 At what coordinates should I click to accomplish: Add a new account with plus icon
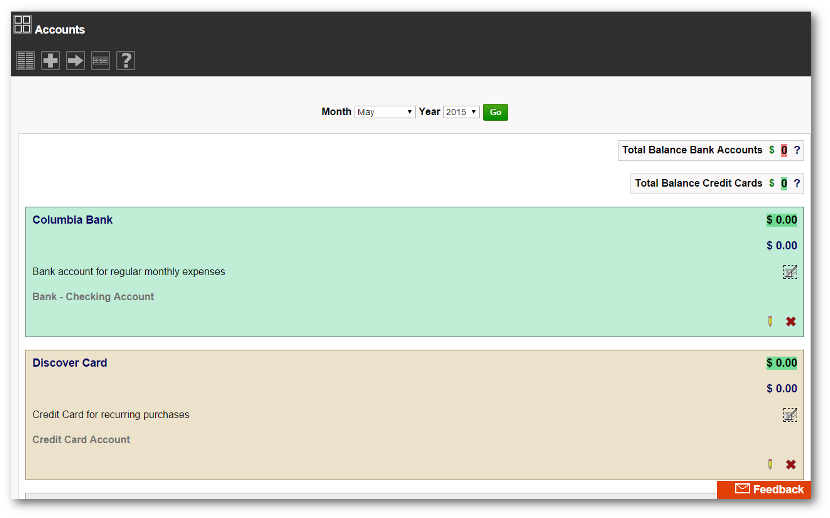[50, 61]
